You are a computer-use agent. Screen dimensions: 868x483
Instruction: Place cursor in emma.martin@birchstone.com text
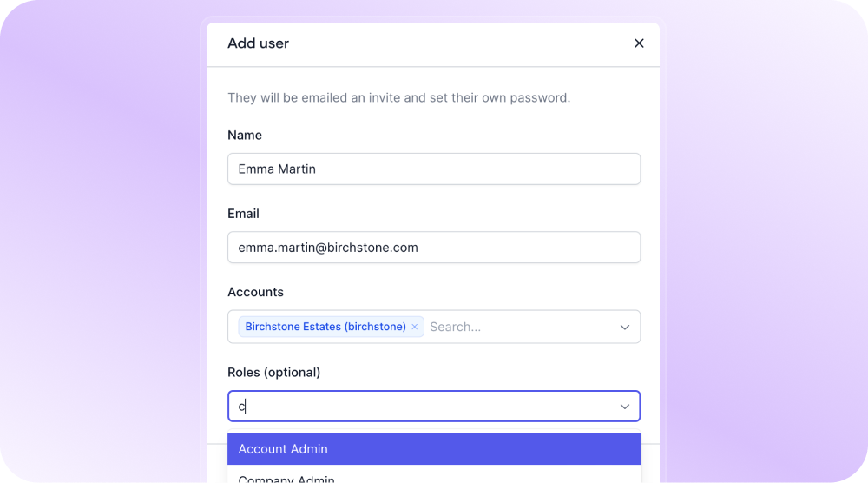tap(328, 248)
